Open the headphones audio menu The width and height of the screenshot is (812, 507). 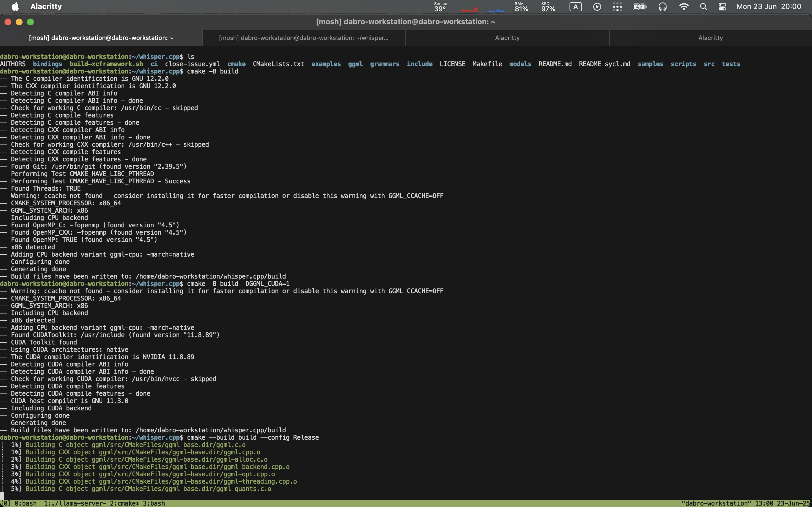(662, 7)
